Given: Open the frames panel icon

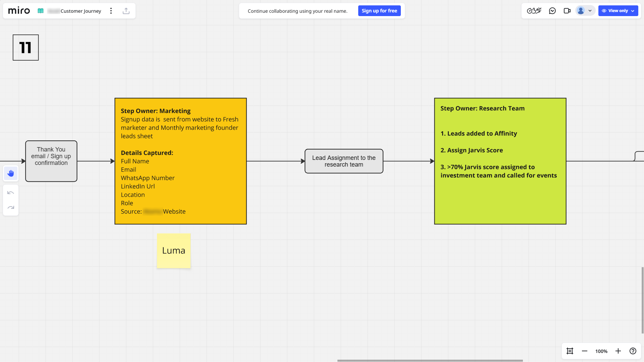Looking at the screenshot, I should click(570, 351).
